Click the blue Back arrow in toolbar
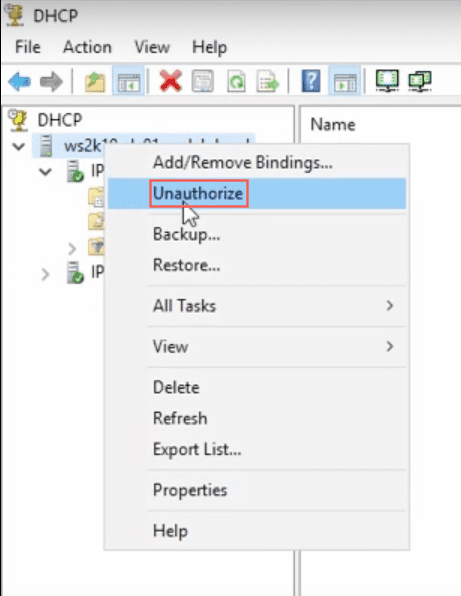The width and height of the screenshot is (461, 596). click(19, 81)
